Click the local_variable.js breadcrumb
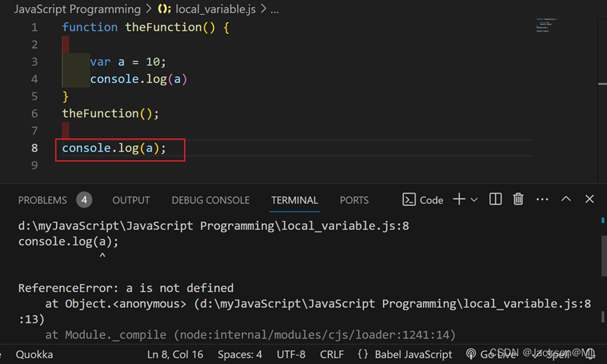This screenshot has width=607, height=364. click(216, 10)
